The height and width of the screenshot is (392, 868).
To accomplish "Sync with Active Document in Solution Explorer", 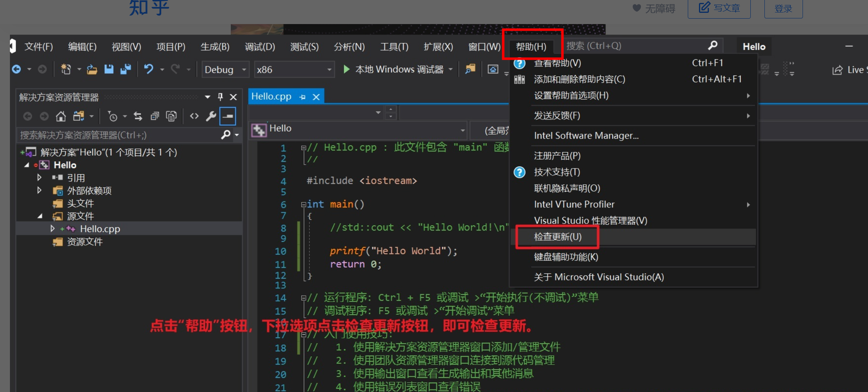I will [x=138, y=116].
